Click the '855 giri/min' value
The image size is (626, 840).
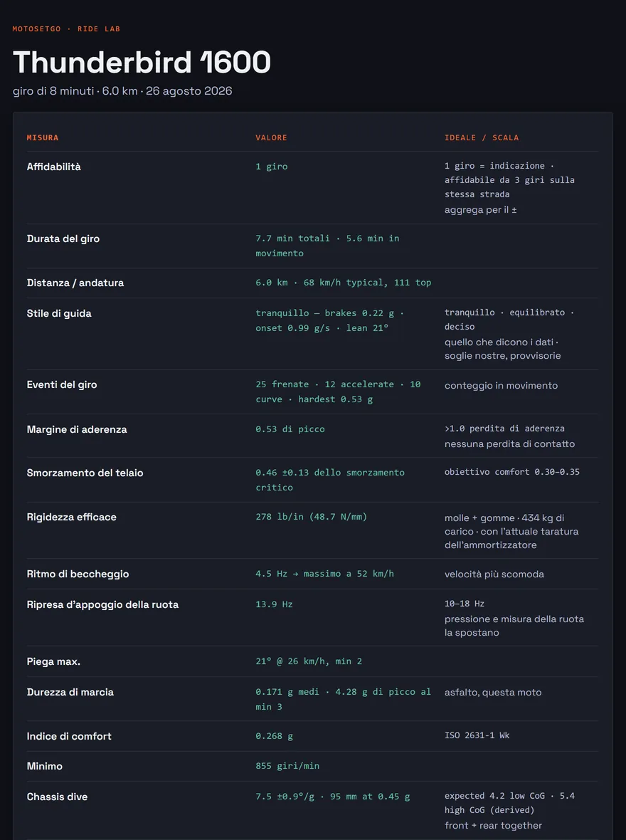tap(287, 766)
